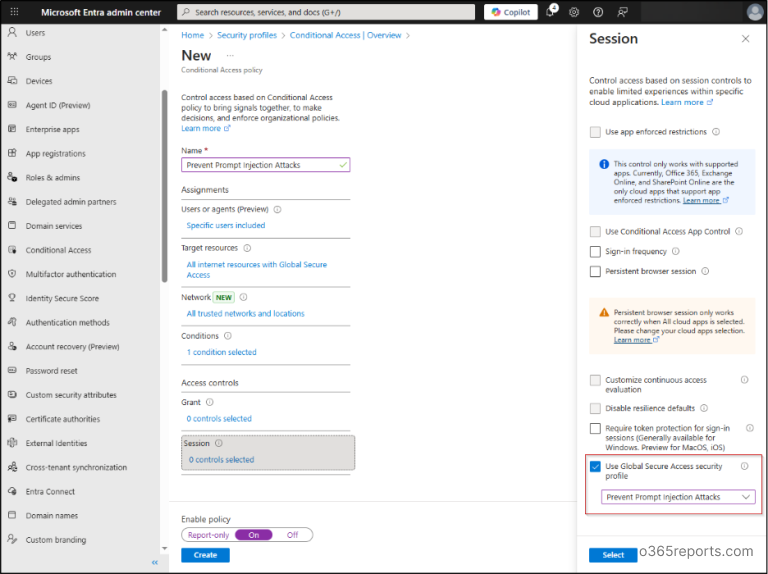The height and width of the screenshot is (574, 768).
Task: Open settings gear icon in header
Action: (574, 12)
